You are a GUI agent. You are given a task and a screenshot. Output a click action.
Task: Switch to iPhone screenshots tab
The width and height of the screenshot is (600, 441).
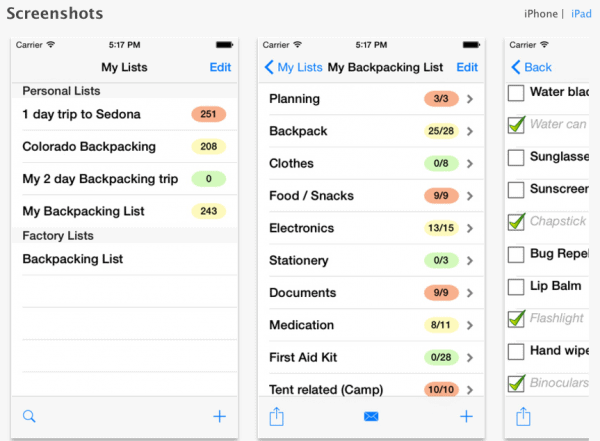pyautogui.click(x=540, y=13)
